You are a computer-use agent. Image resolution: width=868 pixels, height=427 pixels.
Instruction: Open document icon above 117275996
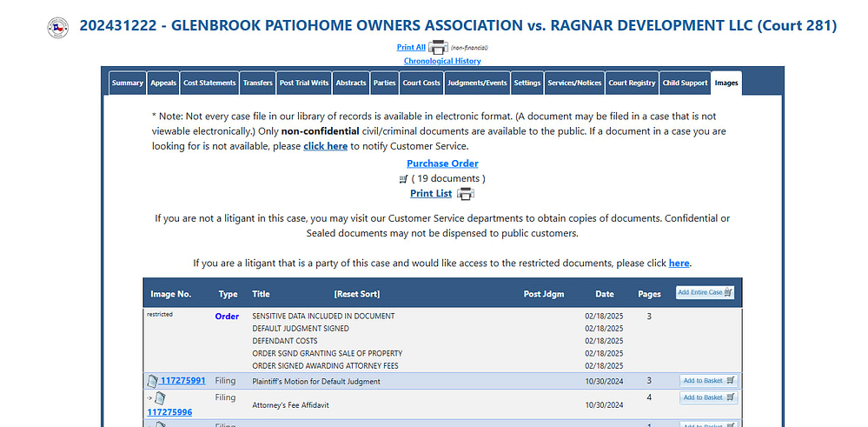pyautogui.click(x=159, y=397)
